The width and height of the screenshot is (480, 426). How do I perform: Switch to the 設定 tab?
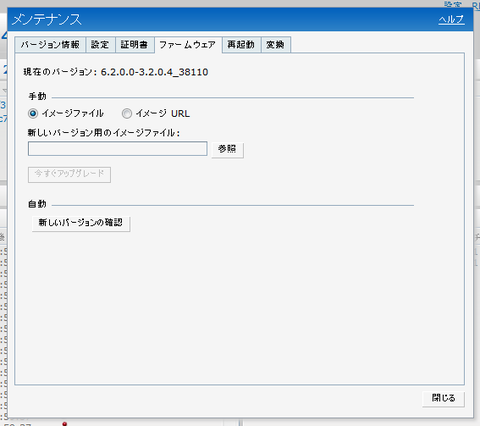tap(100, 45)
